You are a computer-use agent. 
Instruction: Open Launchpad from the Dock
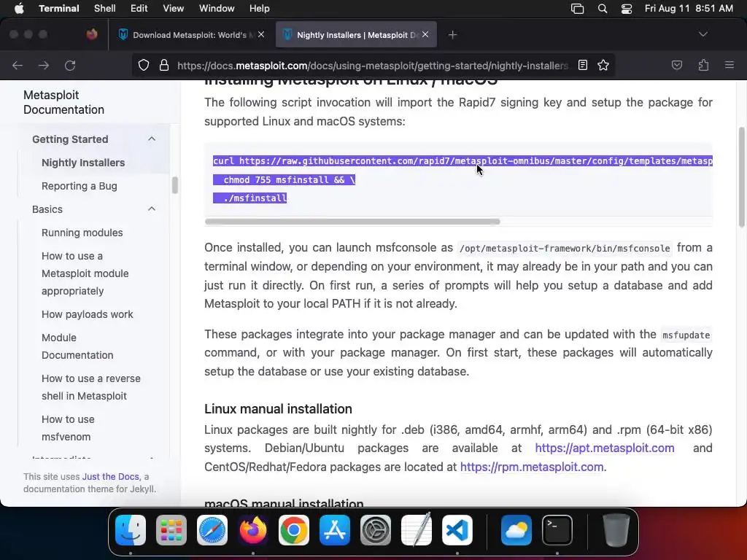(171, 530)
